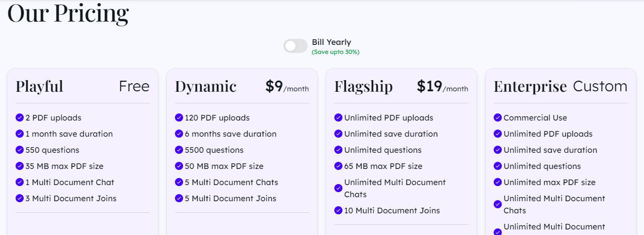Click the Our Pricing heading
This screenshot has width=644, height=235.
[68, 13]
